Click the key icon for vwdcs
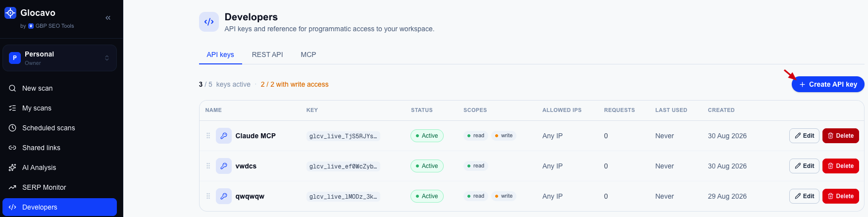 click(224, 166)
